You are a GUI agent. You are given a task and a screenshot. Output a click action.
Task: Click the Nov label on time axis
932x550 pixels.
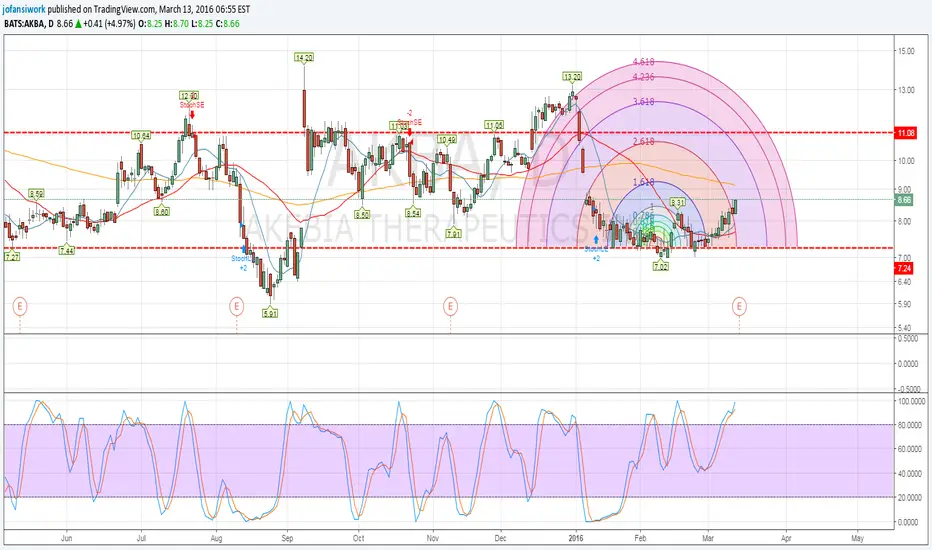click(433, 538)
